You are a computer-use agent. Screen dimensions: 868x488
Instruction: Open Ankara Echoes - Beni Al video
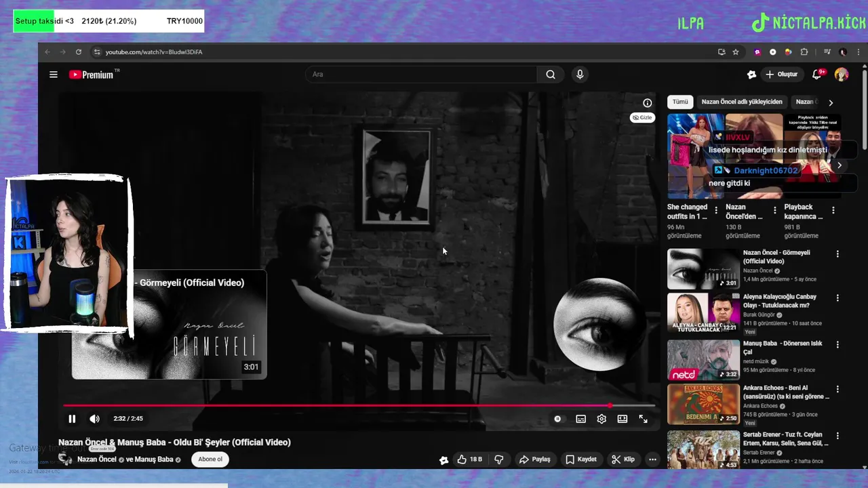coord(703,405)
